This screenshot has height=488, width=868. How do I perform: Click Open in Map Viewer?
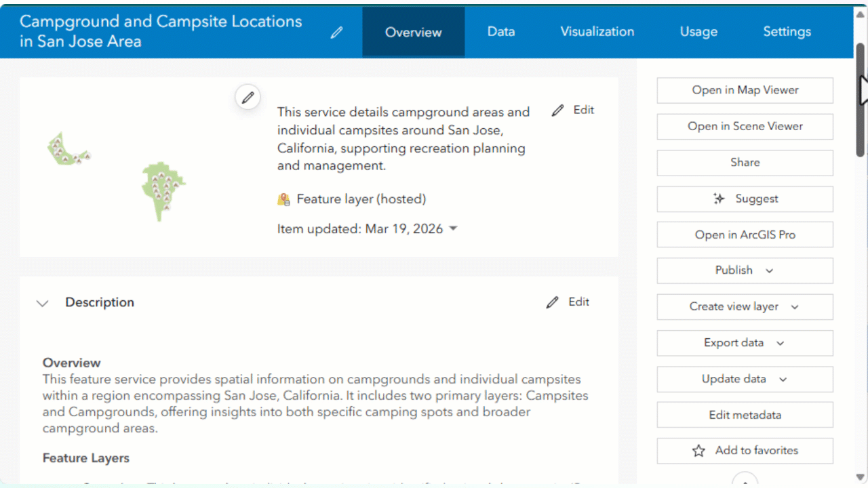click(744, 90)
